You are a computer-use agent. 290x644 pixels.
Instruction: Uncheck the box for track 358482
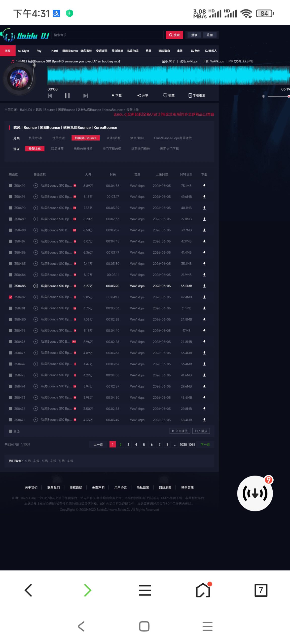[x=11, y=297]
